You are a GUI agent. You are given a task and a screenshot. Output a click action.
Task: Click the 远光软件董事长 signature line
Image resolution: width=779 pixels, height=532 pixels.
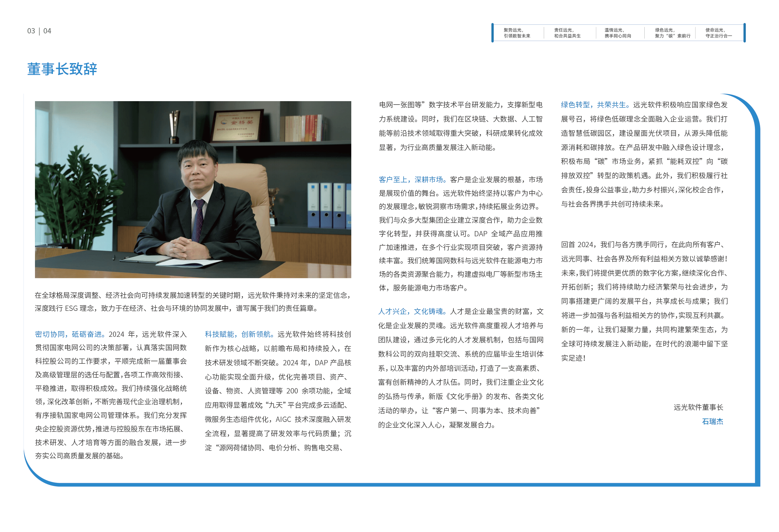point(698,407)
